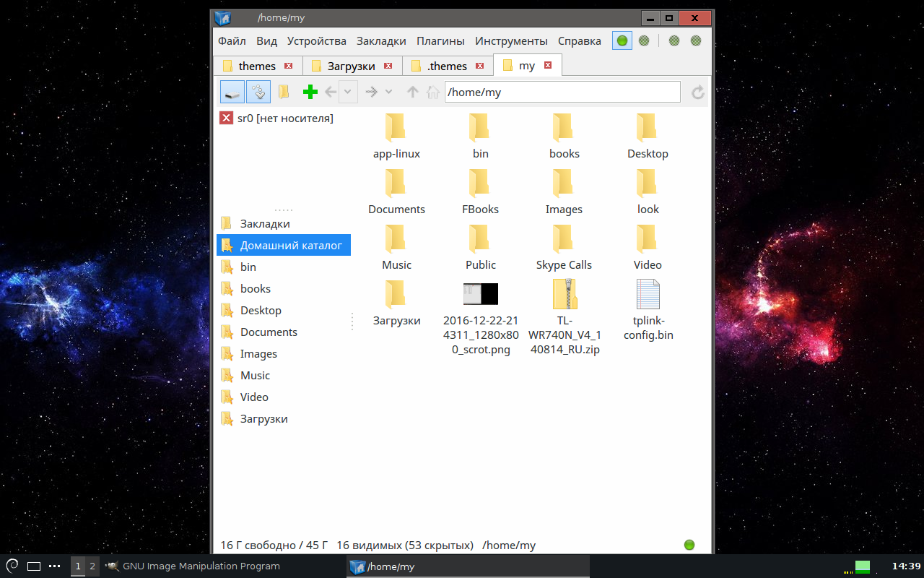The image size is (924, 578).
Task: Open the Вид menu
Action: [x=266, y=41]
